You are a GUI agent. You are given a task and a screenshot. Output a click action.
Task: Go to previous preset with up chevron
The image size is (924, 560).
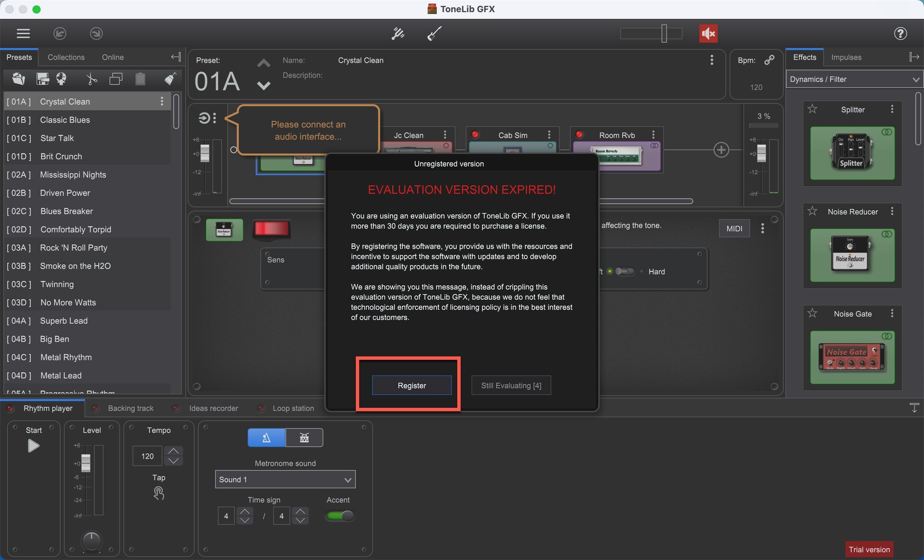(x=263, y=64)
